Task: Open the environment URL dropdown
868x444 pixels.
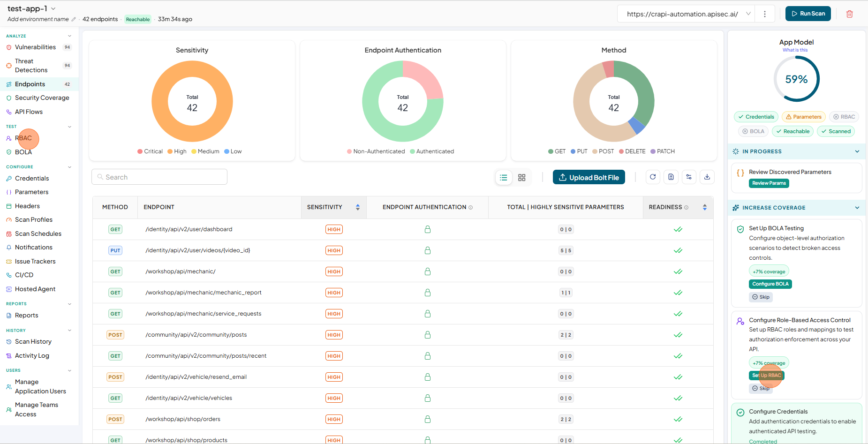Action: click(x=748, y=14)
